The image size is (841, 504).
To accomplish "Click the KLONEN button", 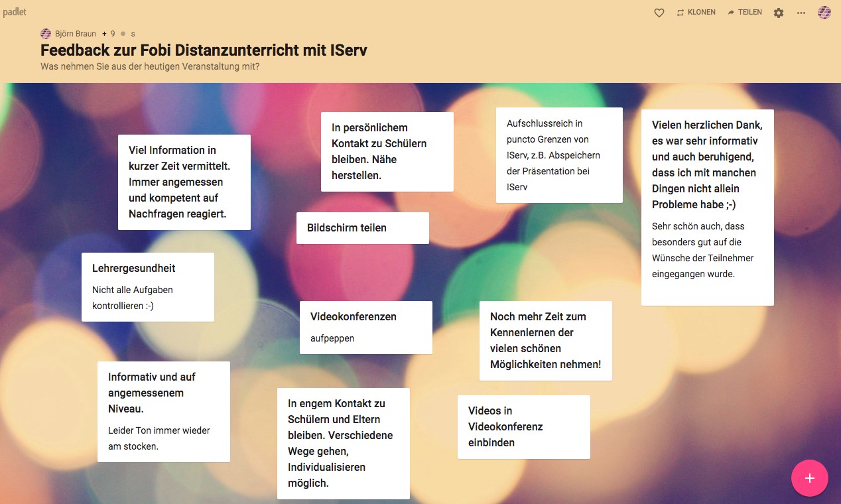I will [x=696, y=13].
